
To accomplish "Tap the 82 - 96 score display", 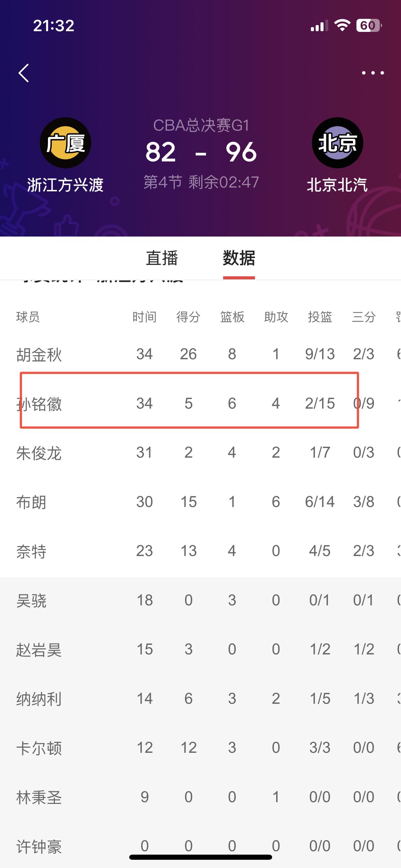I will (201, 152).
